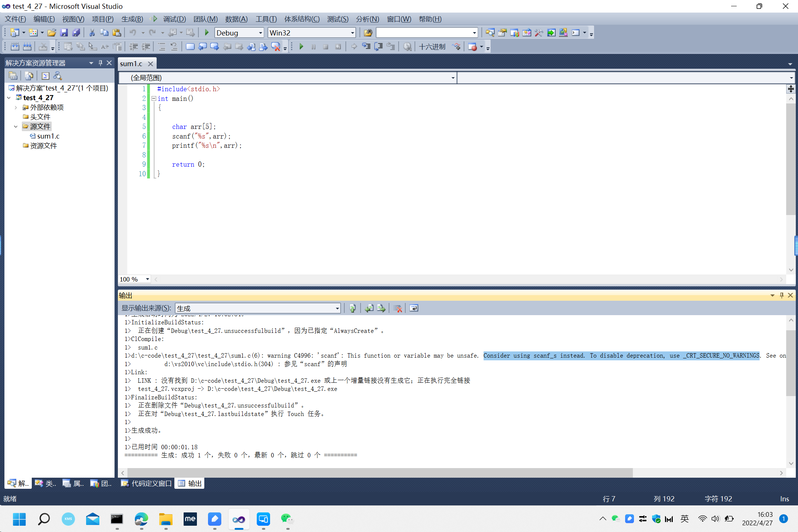Collapse the 源文件 folder node
Viewport: 798px width, 532px height.
point(16,127)
